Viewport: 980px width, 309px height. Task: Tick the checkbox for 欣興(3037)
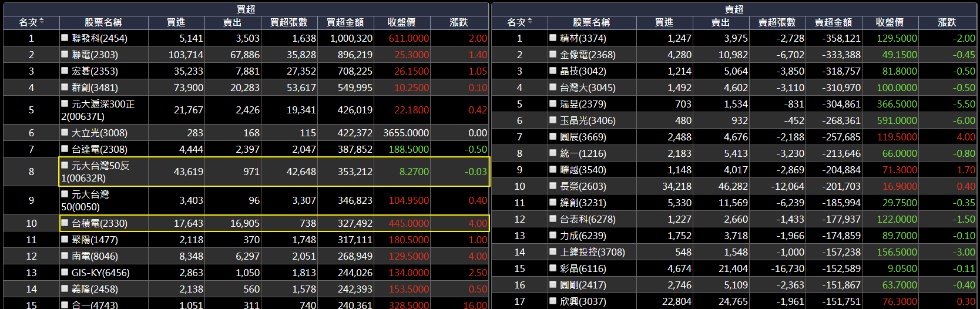click(553, 301)
